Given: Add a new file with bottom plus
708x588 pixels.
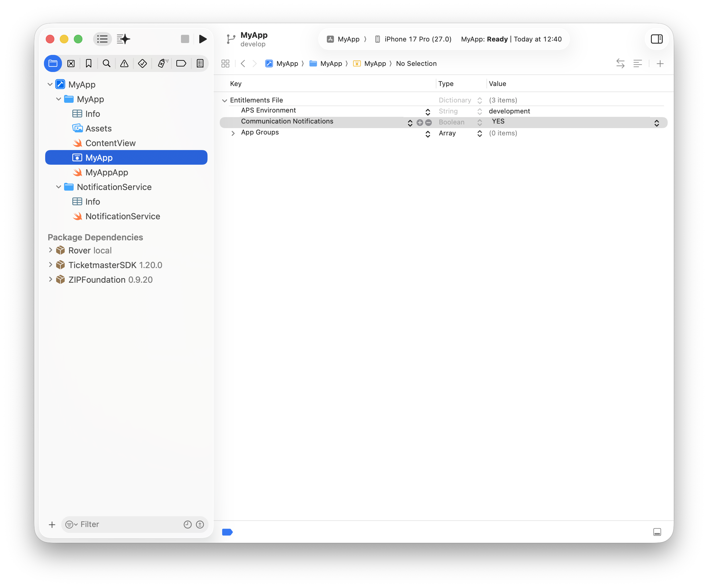Looking at the screenshot, I should [x=52, y=525].
